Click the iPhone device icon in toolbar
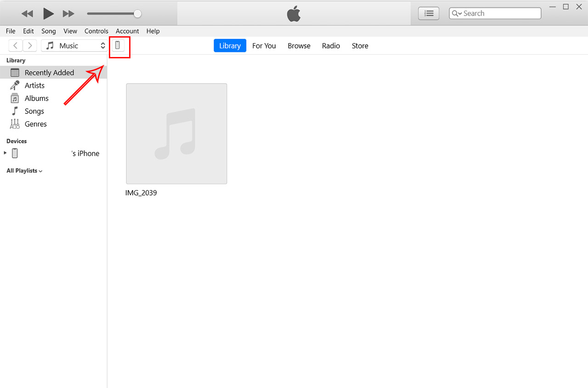The height and width of the screenshot is (388, 588). [118, 45]
